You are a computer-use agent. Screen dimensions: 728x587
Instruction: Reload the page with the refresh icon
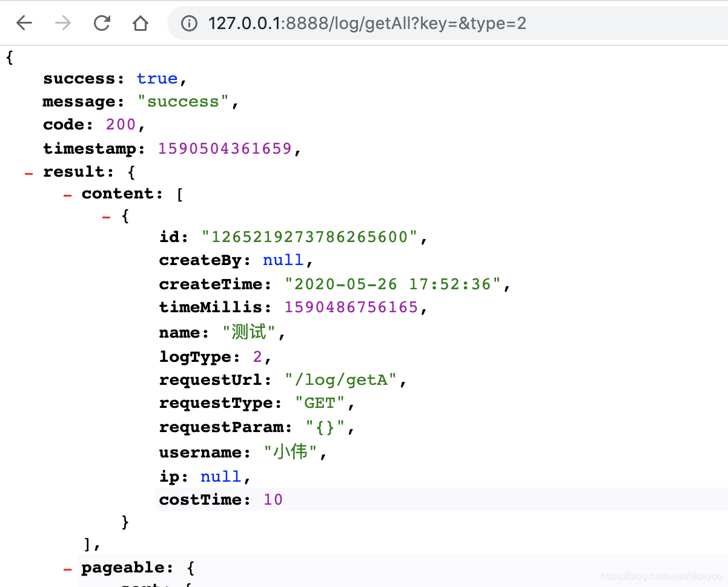click(102, 24)
